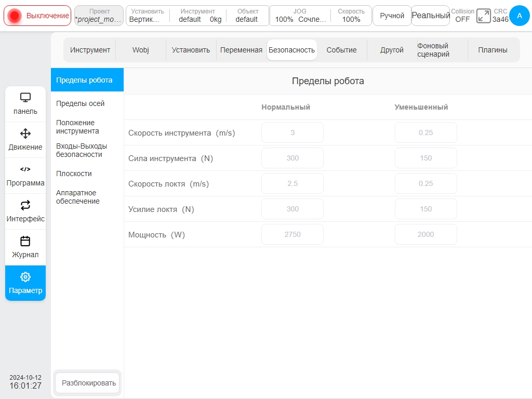532x399 pixels.
Task: Click the Мощность (W) row label
Action: point(156,235)
